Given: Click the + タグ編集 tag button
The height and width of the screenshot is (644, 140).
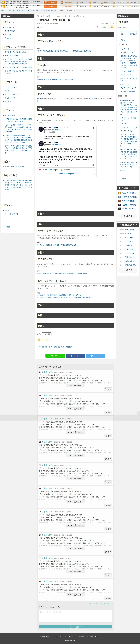Looking at the screenshot, I should 47,334.
